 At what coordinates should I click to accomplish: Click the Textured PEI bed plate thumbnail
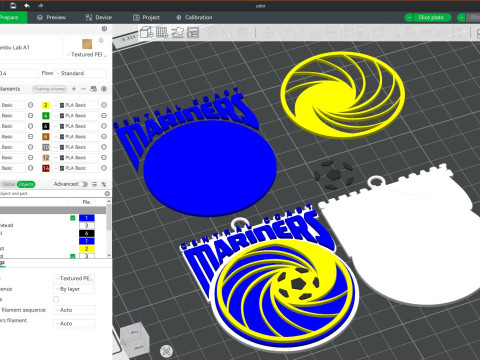pyautogui.click(x=87, y=44)
